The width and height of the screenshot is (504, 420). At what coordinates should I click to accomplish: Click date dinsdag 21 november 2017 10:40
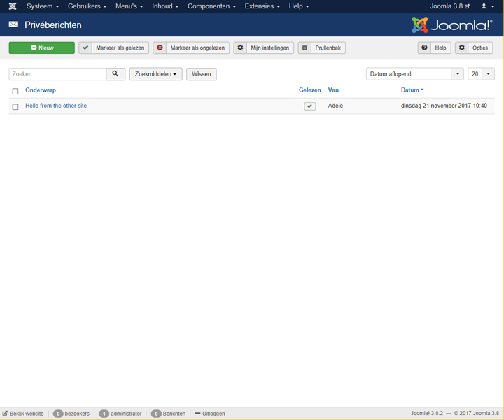(444, 106)
